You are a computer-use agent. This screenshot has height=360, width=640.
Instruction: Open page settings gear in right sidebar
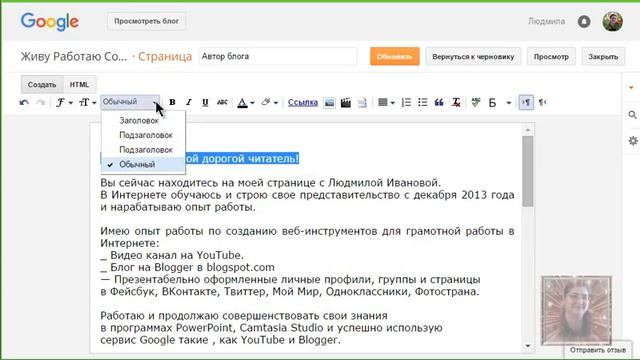click(x=633, y=141)
